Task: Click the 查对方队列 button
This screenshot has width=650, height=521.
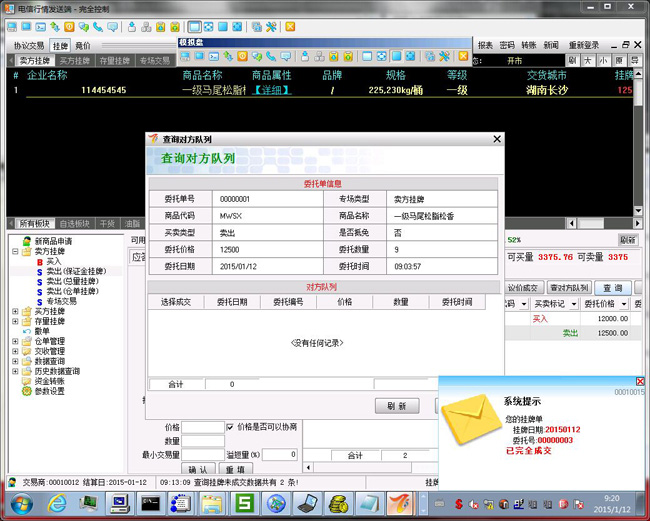Action: [x=570, y=288]
